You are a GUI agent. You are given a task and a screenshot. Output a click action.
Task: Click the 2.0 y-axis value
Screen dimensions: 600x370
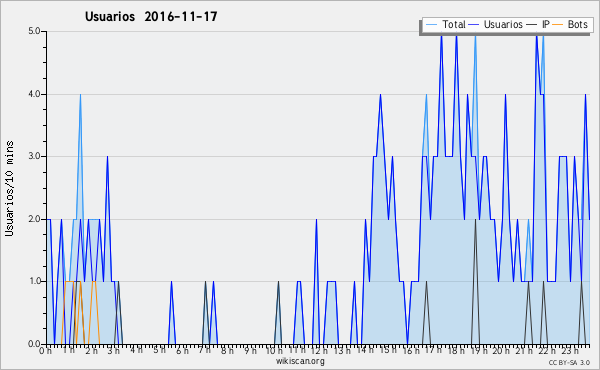(34, 219)
